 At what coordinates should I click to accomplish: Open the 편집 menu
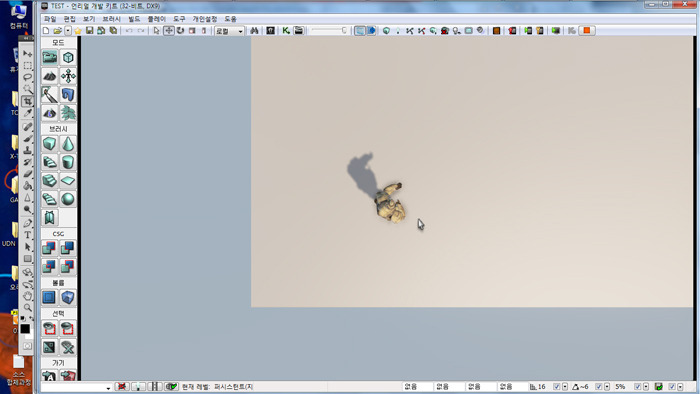[x=70, y=19]
